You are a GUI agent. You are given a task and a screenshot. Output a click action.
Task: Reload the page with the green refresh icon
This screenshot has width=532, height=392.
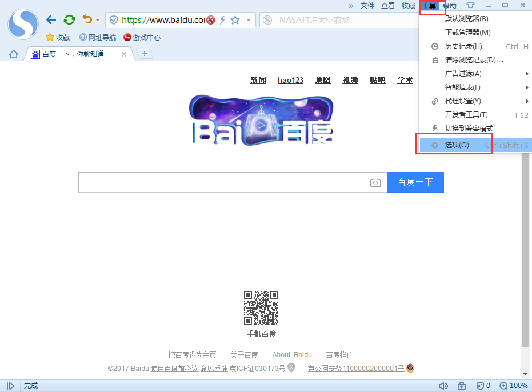[x=69, y=20]
